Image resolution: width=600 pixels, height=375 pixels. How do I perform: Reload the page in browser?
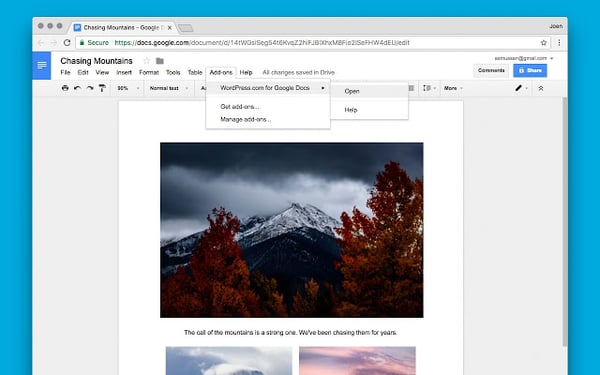[67, 42]
